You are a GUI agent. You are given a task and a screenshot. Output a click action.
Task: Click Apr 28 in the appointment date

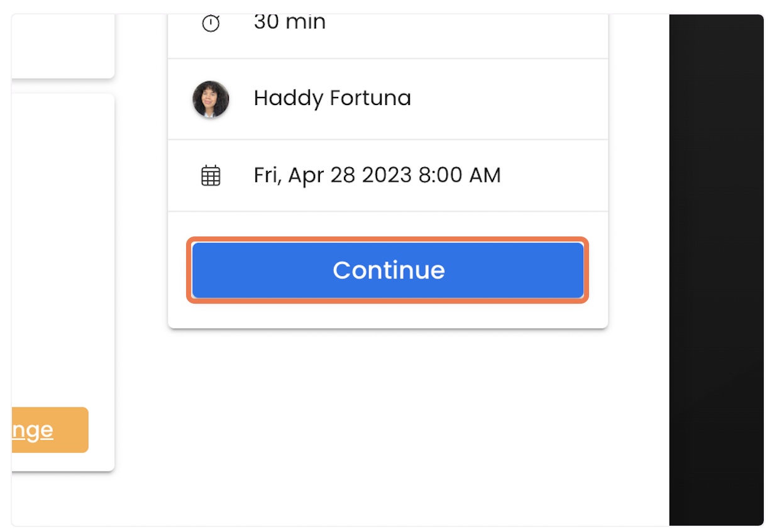322,175
